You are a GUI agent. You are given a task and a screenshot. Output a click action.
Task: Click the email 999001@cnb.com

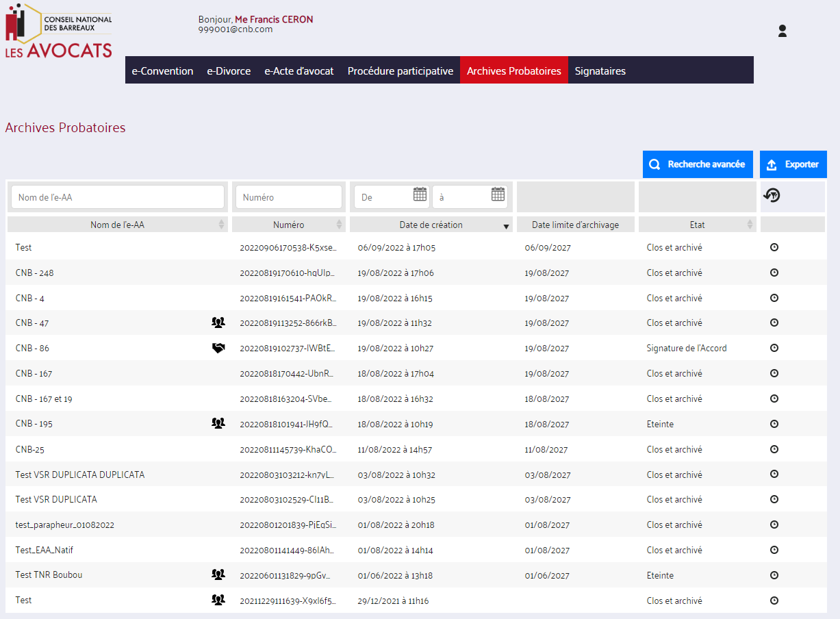pos(236,29)
